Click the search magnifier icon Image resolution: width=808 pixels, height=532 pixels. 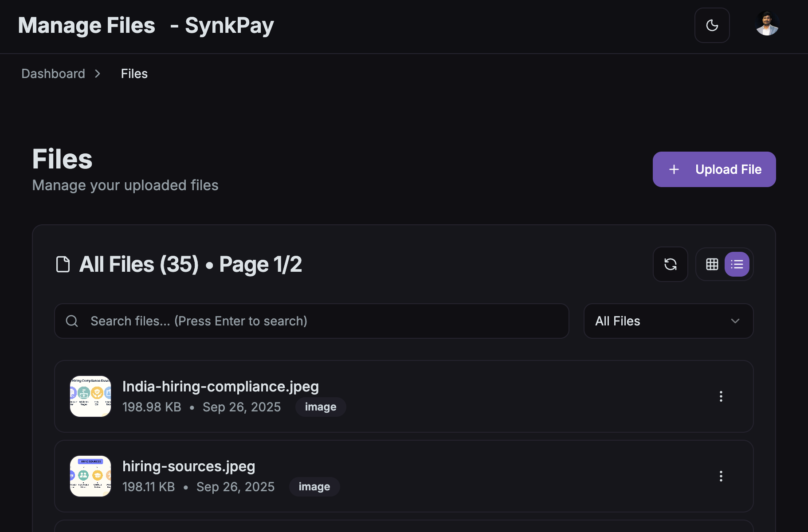tap(72, 321)
